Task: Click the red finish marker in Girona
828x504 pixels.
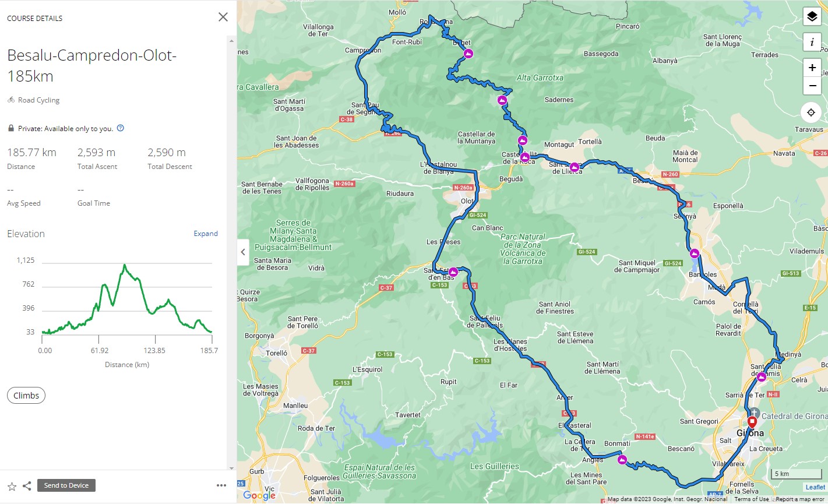Action: point(752,421)
